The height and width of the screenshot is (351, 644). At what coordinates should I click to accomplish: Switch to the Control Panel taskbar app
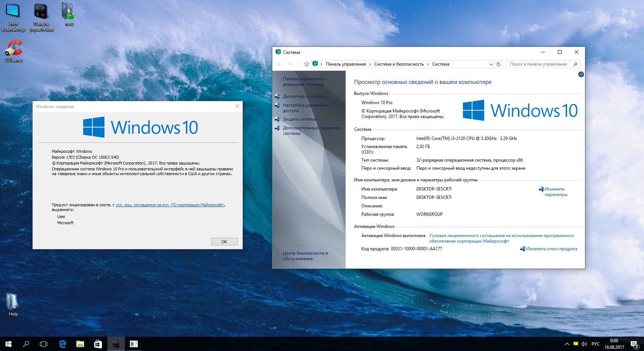click(116, 344)
